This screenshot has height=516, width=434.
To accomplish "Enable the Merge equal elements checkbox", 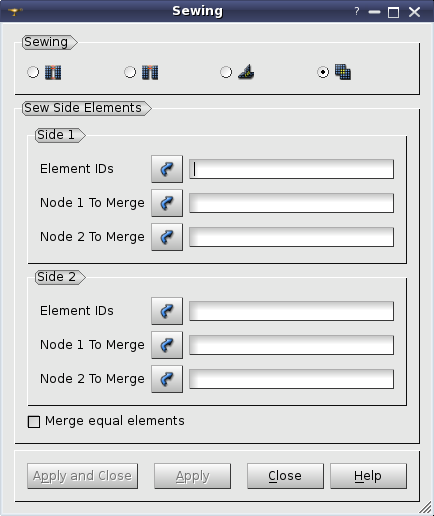I will pos(34,421).
